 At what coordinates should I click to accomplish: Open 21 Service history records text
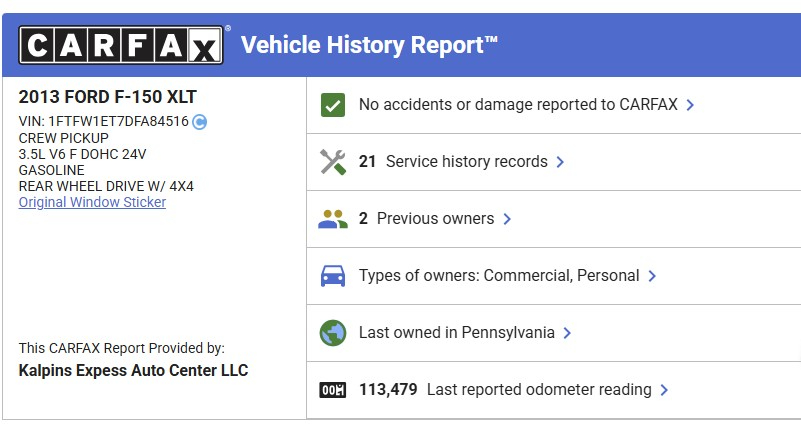[x=453, y=161]
